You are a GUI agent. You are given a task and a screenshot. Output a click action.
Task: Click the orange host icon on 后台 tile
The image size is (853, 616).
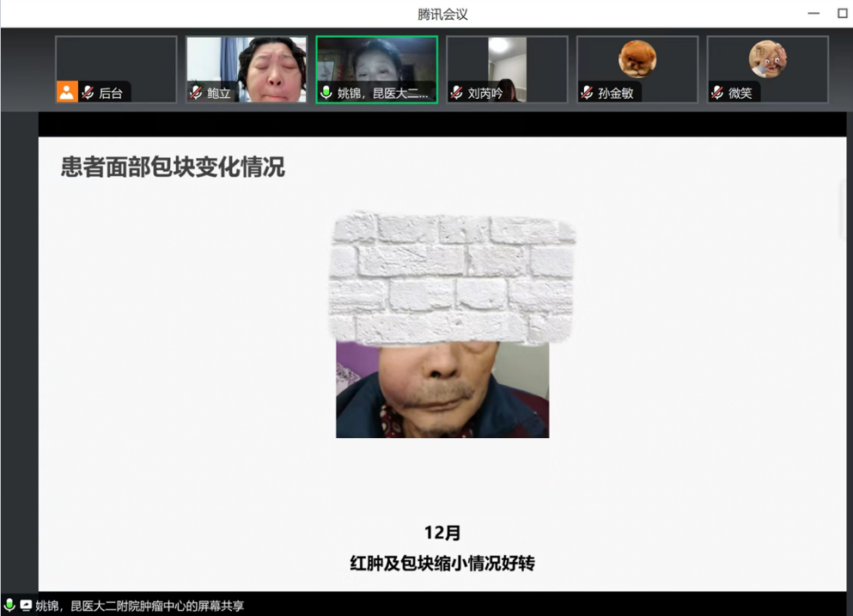pos(67,92)
